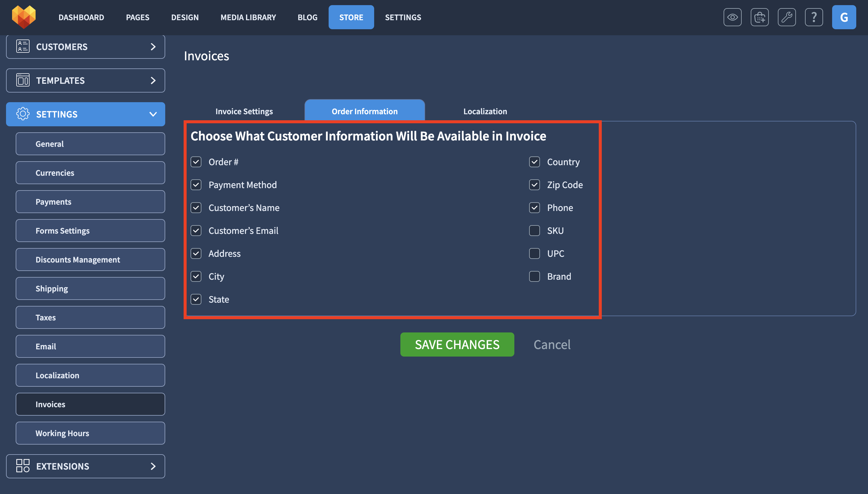
Task: Open the Design menu
Action: pyautogui.click(x=185, y=17)
